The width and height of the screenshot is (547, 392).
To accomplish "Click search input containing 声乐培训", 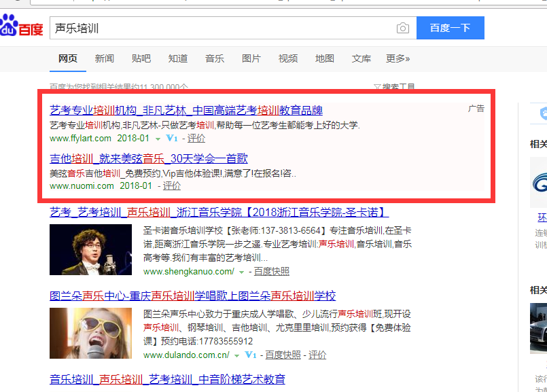I will coord(224,28).
